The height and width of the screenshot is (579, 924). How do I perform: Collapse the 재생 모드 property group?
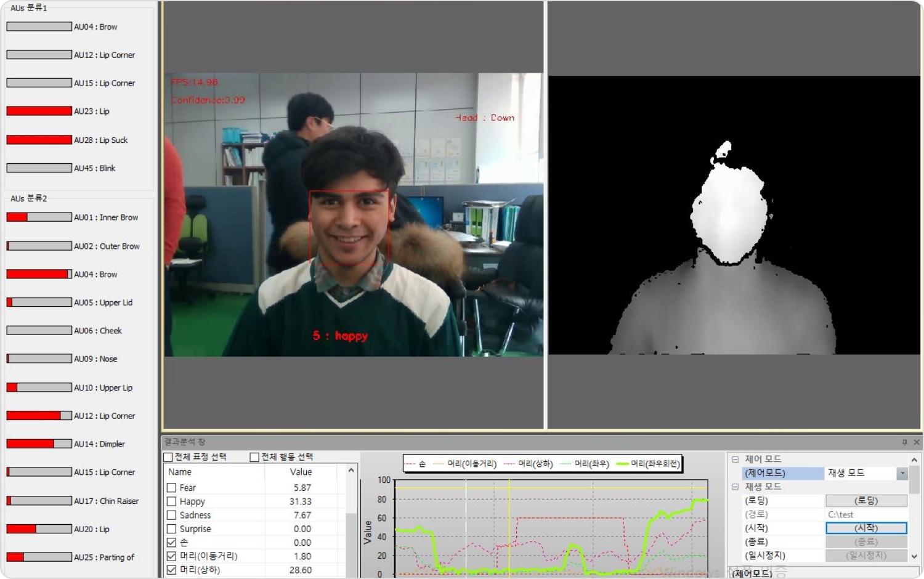click(x=735, y=487)
